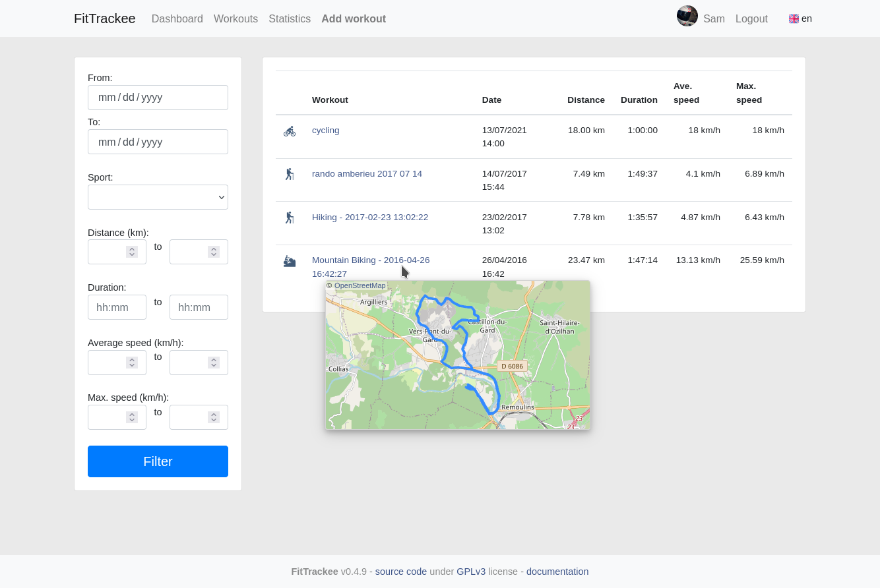
Task: Click the From date input field
Action: 158,98
